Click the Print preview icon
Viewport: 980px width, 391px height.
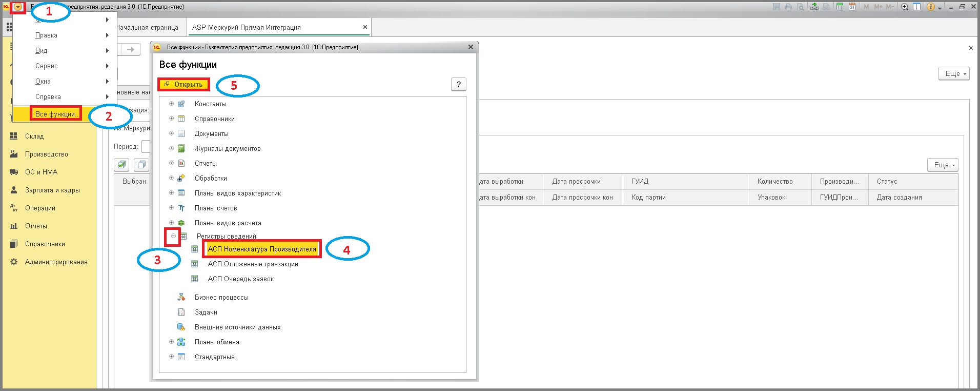[800, 7]
